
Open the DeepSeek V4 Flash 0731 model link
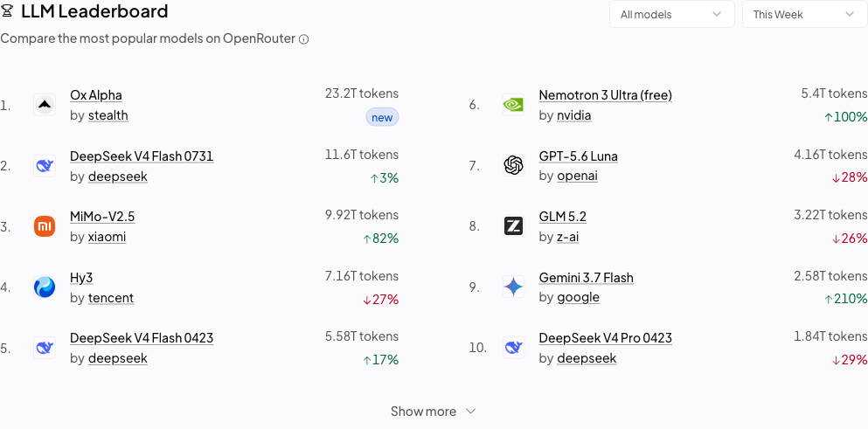(x=142, y=156)
